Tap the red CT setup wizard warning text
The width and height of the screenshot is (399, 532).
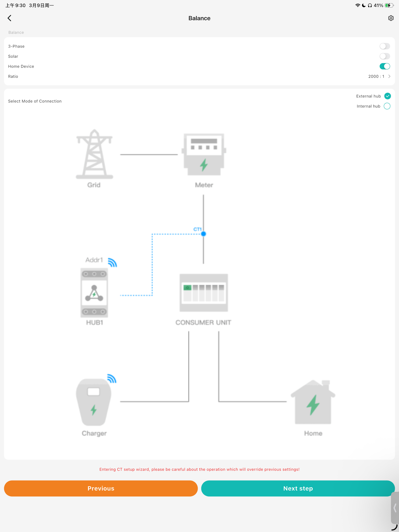pos(199,469)
